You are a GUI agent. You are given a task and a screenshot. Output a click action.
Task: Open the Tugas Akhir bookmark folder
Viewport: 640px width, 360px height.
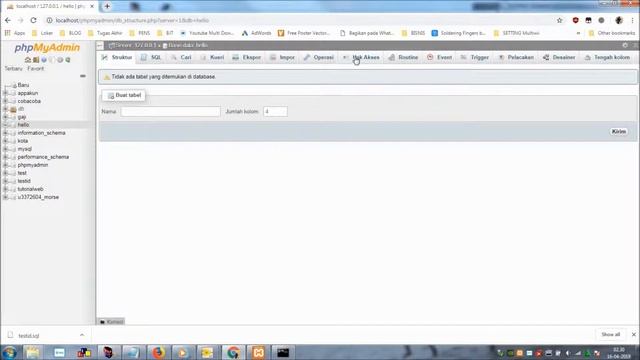click(105, 33)
